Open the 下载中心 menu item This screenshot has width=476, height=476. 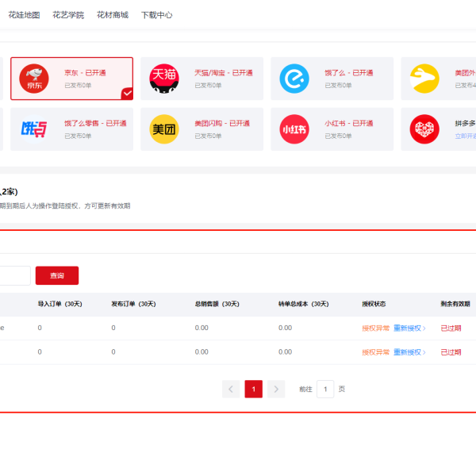pos(156,15)
